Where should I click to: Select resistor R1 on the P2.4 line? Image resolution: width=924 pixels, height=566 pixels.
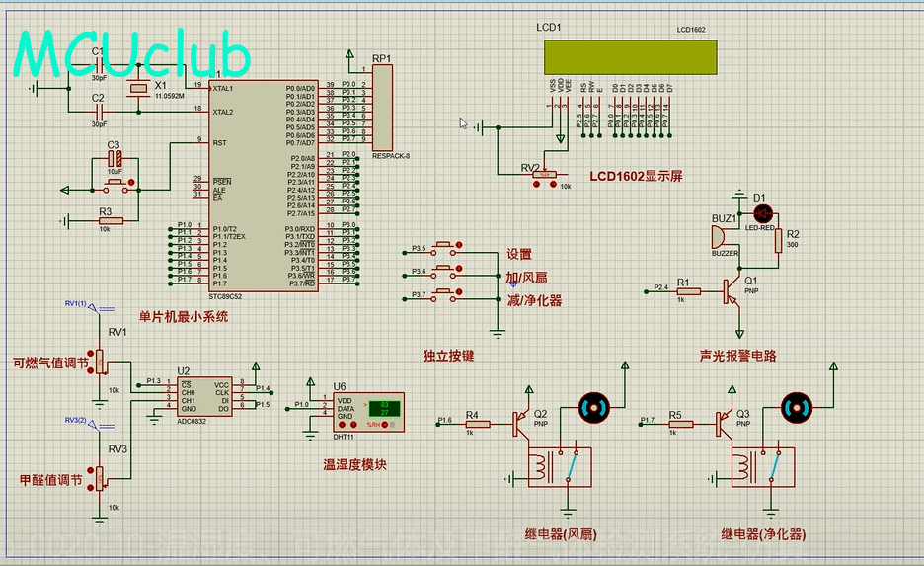coord(688,291)
